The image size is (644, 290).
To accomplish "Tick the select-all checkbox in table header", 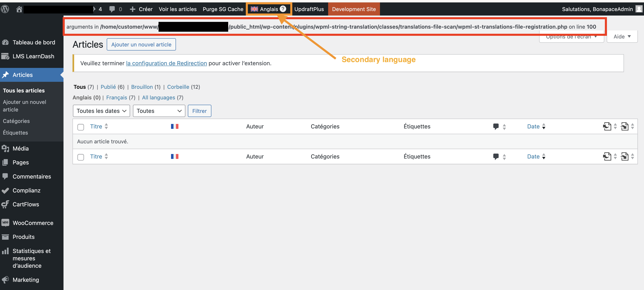I will click(x=81, y=127).
